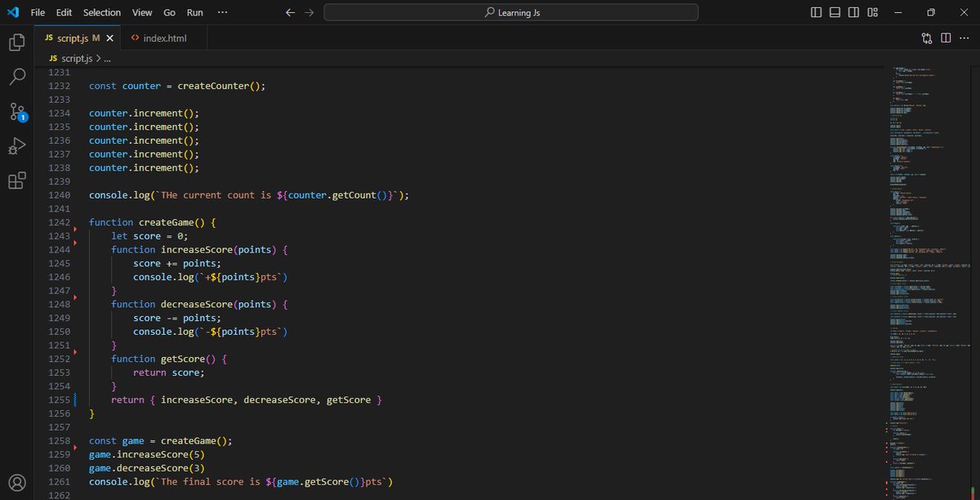Open working tree changes for script.js
The image size is (980, 500).
926,38
